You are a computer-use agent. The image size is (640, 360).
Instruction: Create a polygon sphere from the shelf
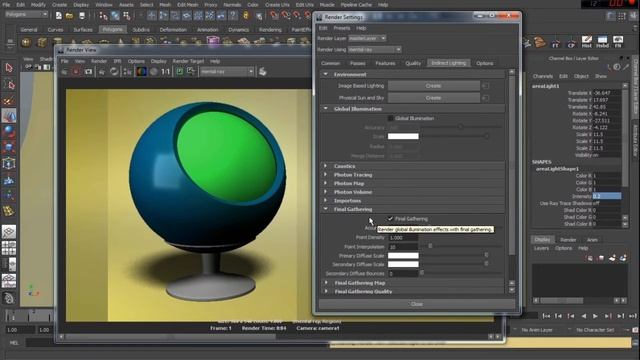pyautogui.click(x=26, y=42)
